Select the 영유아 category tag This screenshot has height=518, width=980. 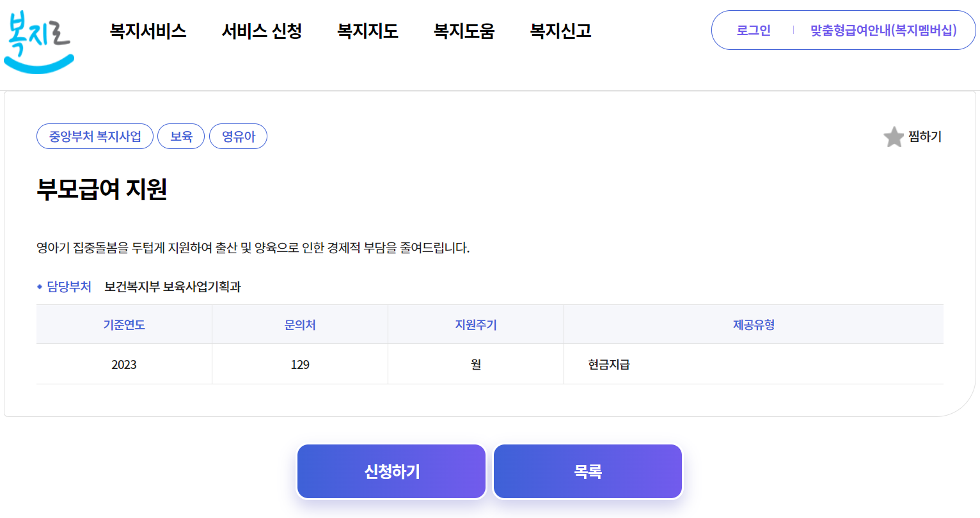pyautogui.click(x=238, y=136)
